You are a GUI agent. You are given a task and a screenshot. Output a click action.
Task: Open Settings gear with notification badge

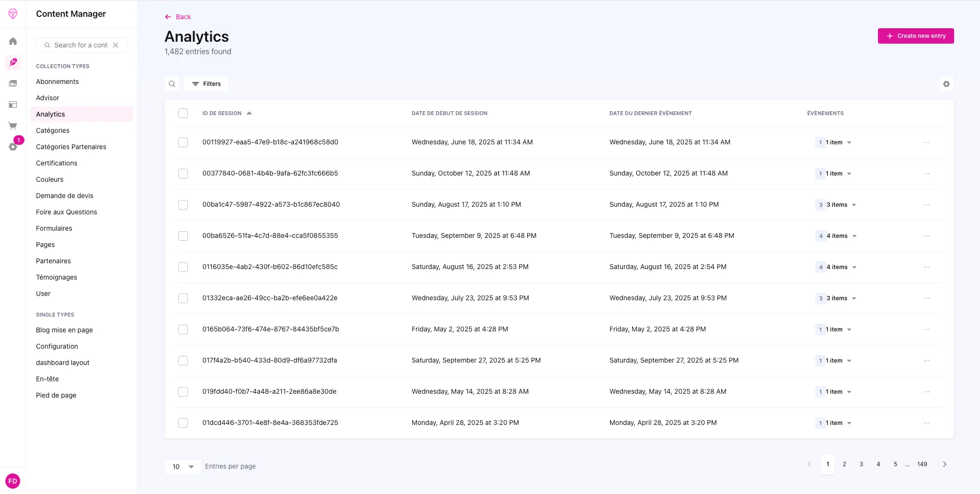click(x=13, y=147)
